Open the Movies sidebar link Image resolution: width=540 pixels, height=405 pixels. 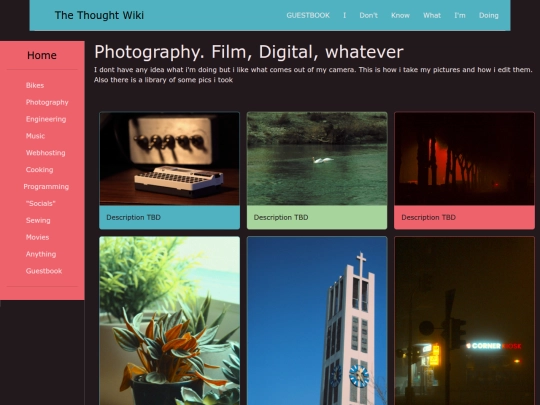(x=37, y=237)
